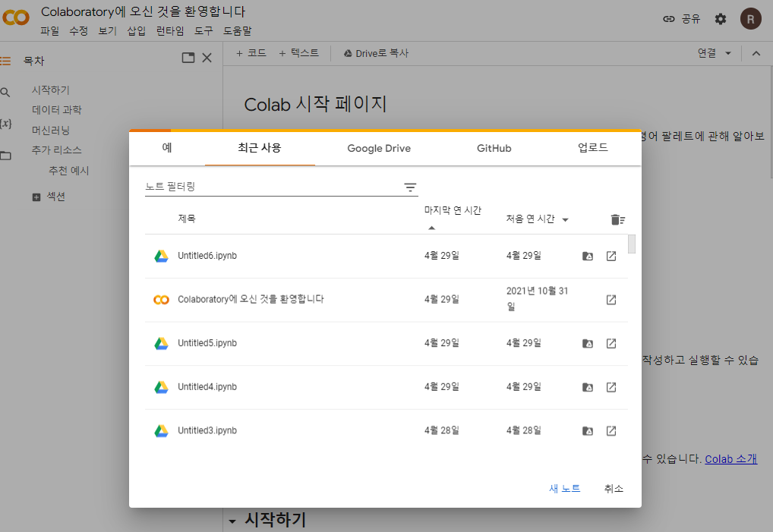Screen dimensions: 773x532
Task: Click Drive icon beside Untitled5.ipynb
Action: click(161, 343)
